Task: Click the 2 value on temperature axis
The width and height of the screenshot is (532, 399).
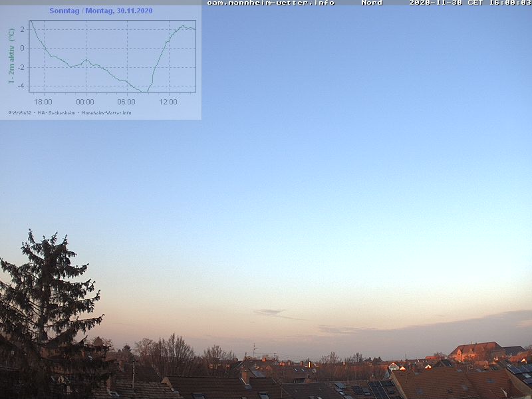Action: tap(23, 29)
